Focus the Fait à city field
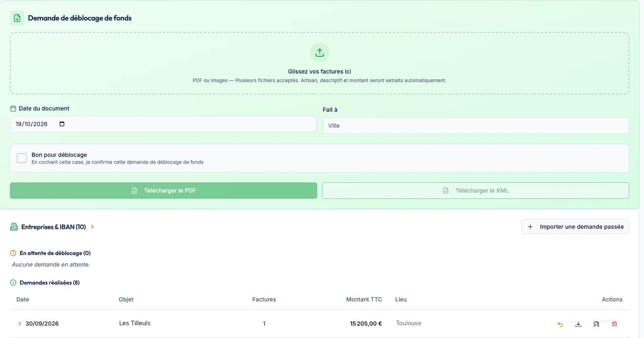Image resolution: width=644 pixels, height=338 pixels. [x=476, y=126]
